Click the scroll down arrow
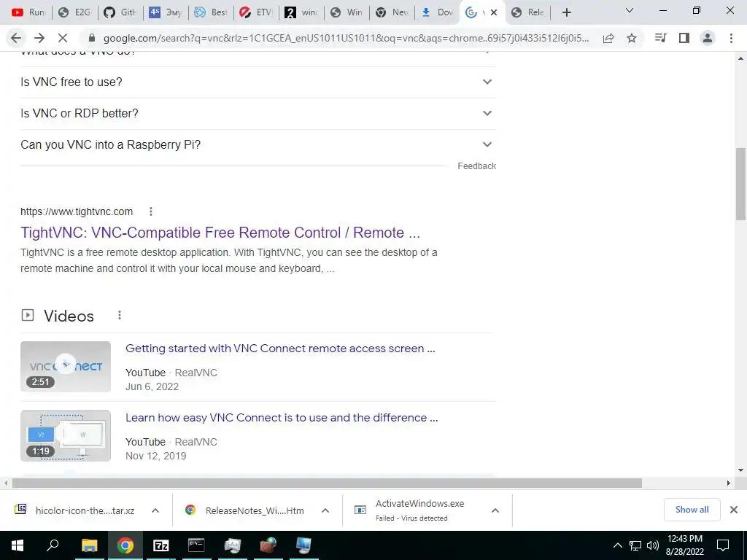 click(x=740, y=470)
